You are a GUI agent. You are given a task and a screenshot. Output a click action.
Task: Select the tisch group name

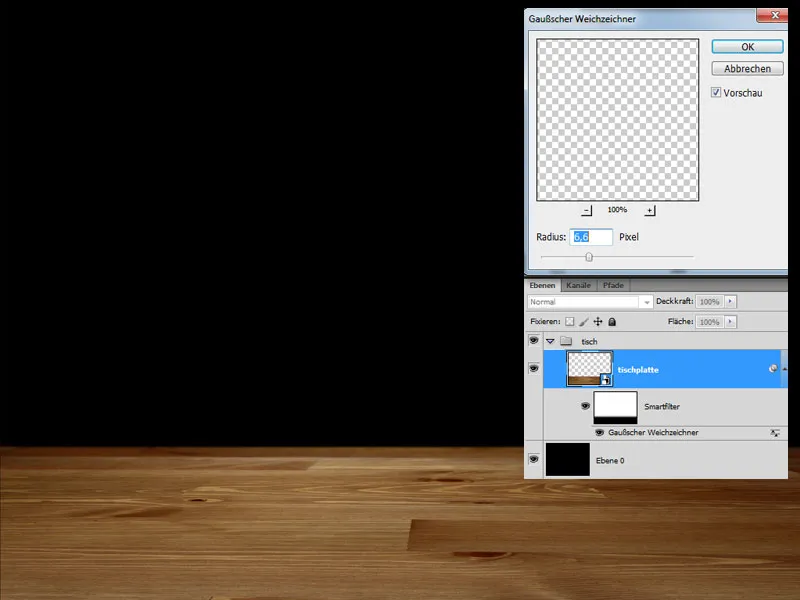pos(589,341)
